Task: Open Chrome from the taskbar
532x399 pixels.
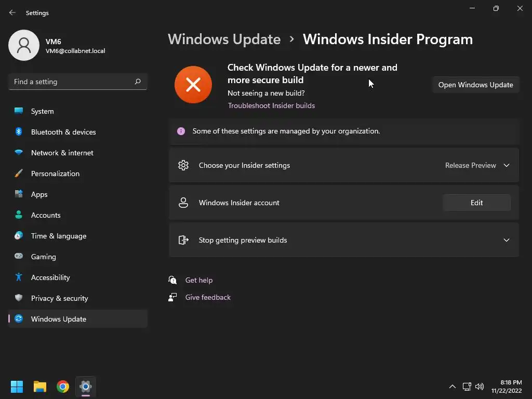Action: pyautogui.click(x=63, y=387)
